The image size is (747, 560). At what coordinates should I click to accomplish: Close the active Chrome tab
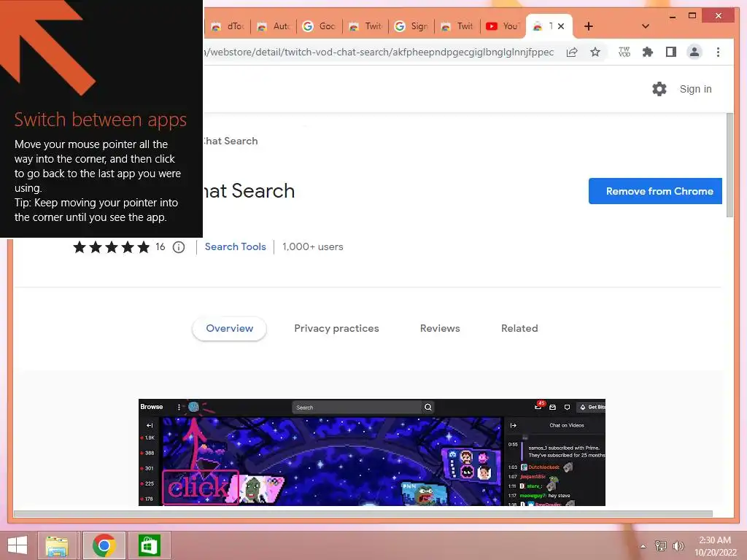(x=561, y=26)
